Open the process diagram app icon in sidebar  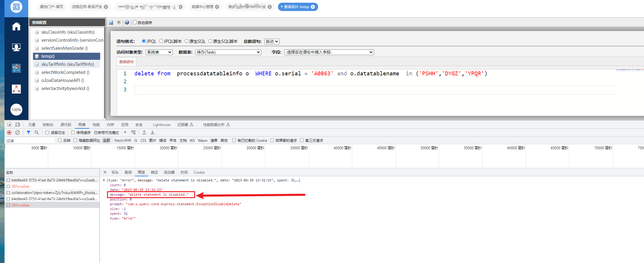click(16, 89)
